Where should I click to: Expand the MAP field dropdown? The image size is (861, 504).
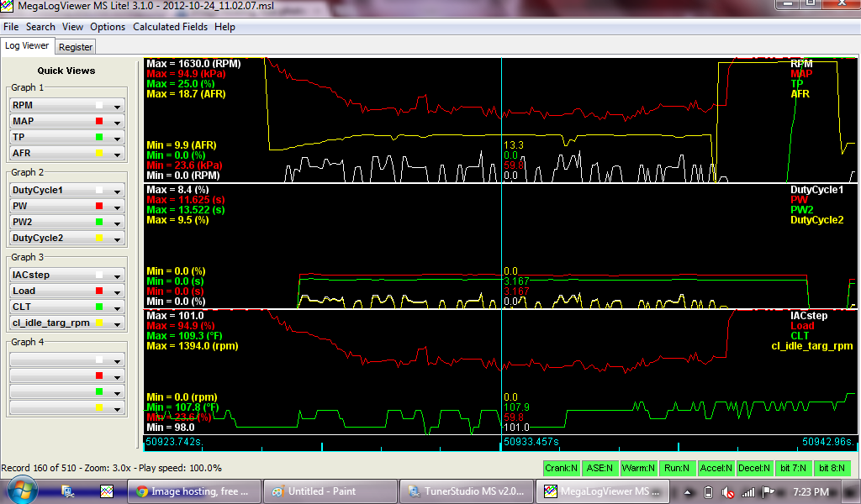[117, 121]
